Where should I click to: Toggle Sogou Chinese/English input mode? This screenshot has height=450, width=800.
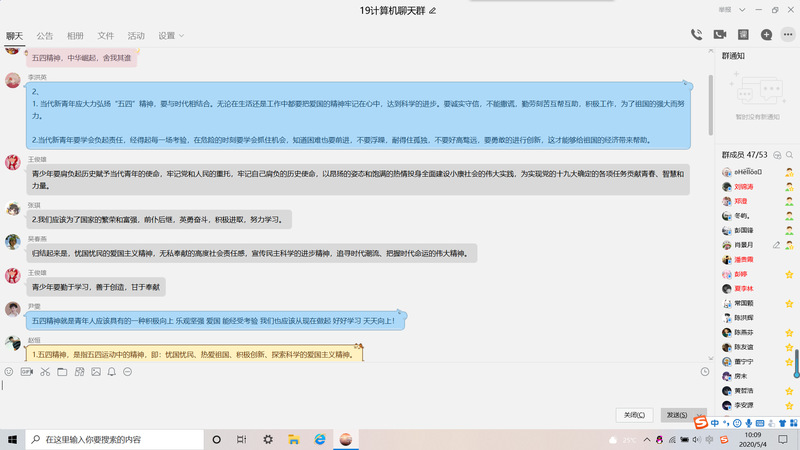click(714, 423)
